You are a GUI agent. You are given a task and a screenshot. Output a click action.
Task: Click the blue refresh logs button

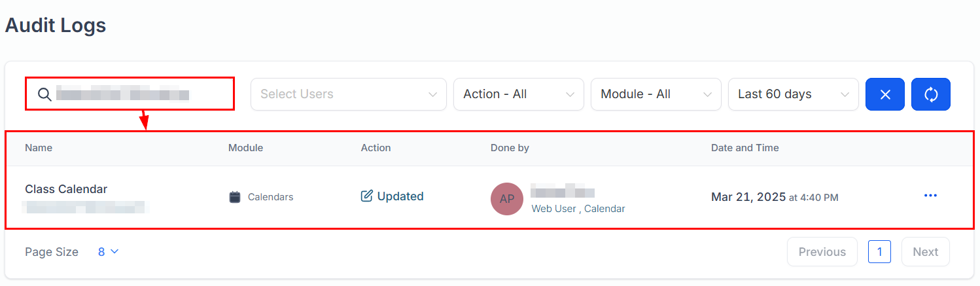931,94
